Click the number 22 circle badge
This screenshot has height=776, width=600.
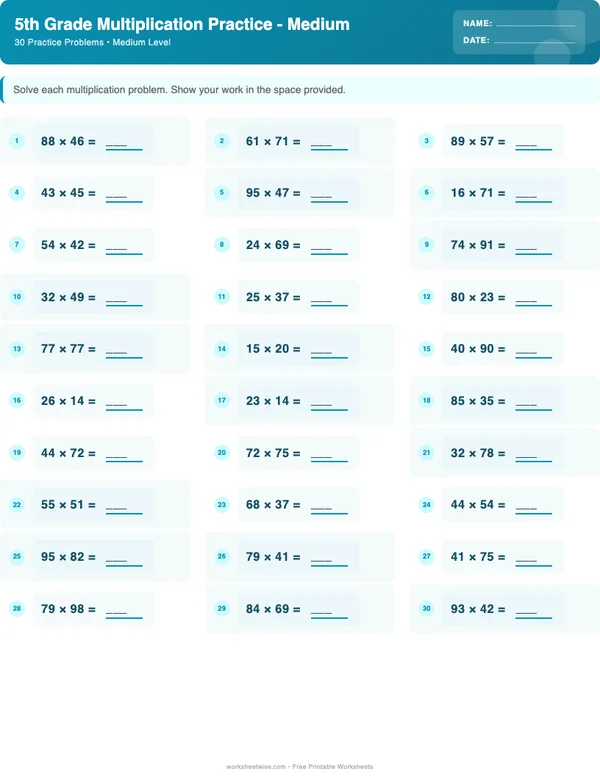coord(17,505)
